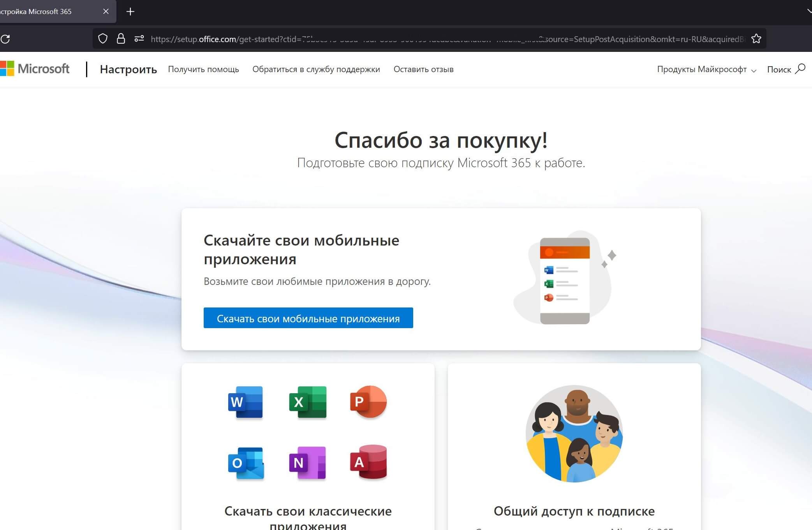Click Поиск search link
The width and height of the screenshot is (812, 530).
[x=779, y=70]
